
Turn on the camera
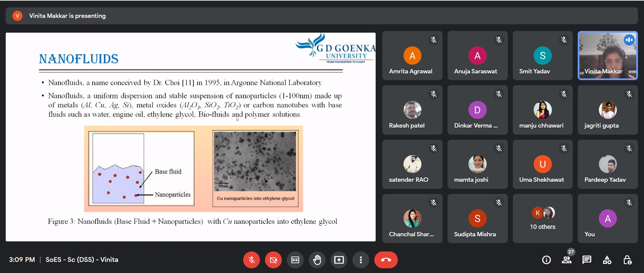pos(273,260)
